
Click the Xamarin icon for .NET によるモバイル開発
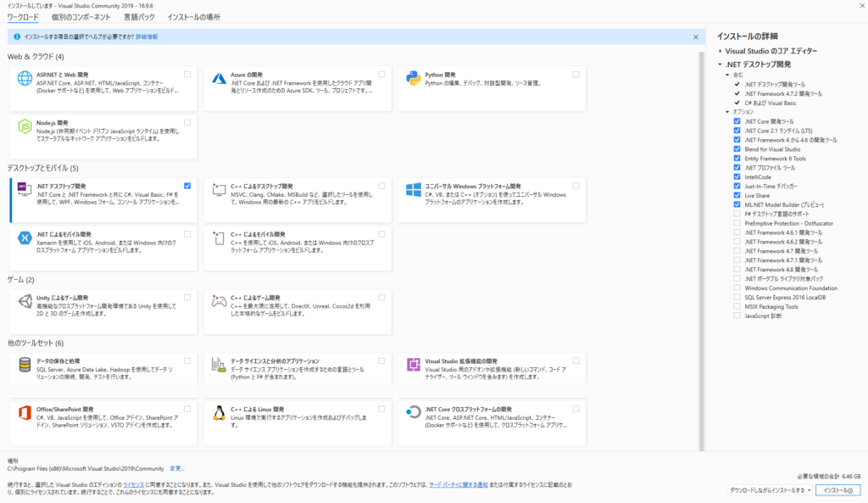25,238
